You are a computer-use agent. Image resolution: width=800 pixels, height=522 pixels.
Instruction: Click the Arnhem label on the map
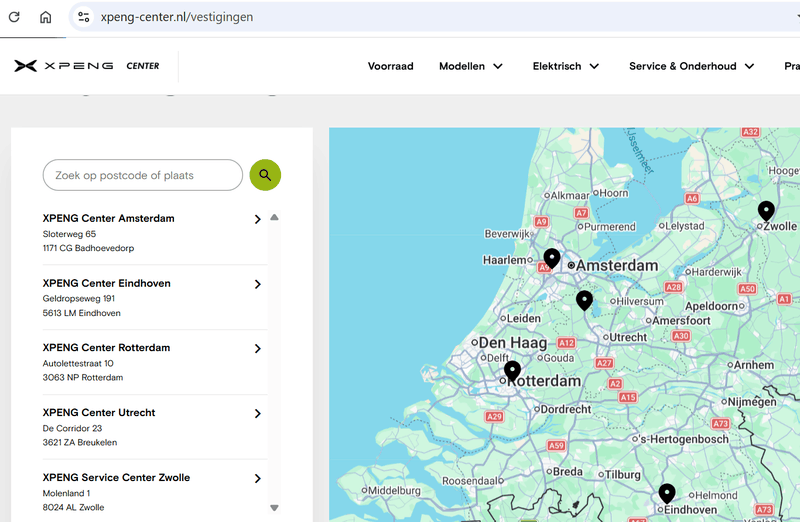(x=754, y=365)
